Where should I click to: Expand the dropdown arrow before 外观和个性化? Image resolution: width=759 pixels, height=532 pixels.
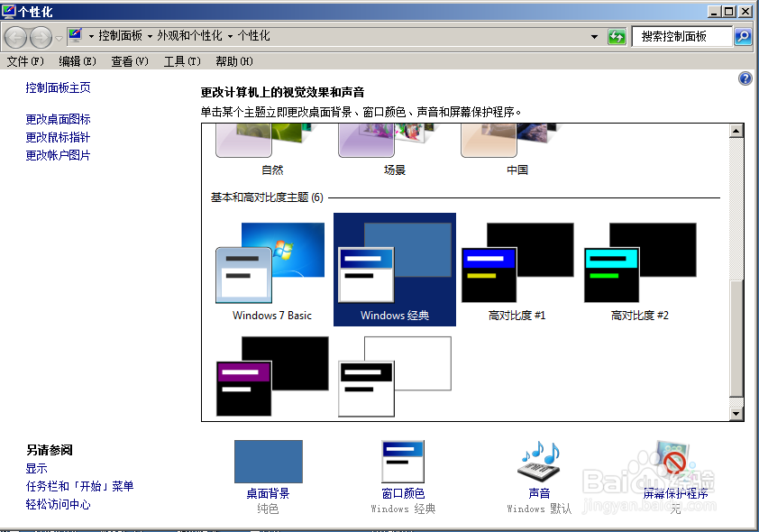150,36
